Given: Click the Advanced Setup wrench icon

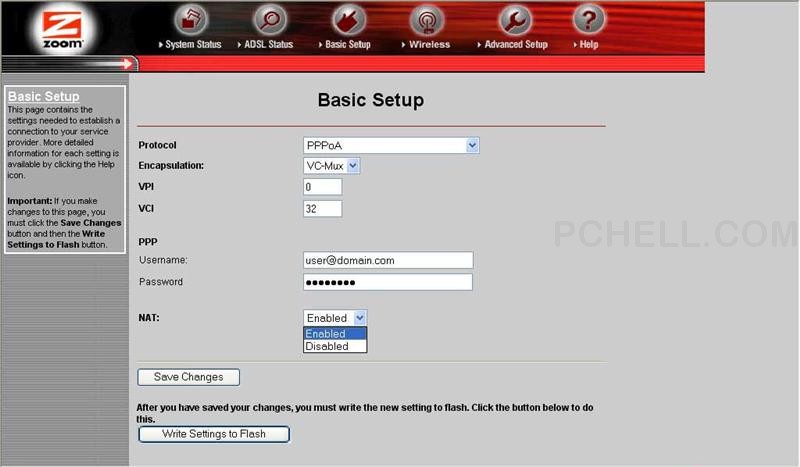Looking at the screenshot, I should (x=514, y=19).
